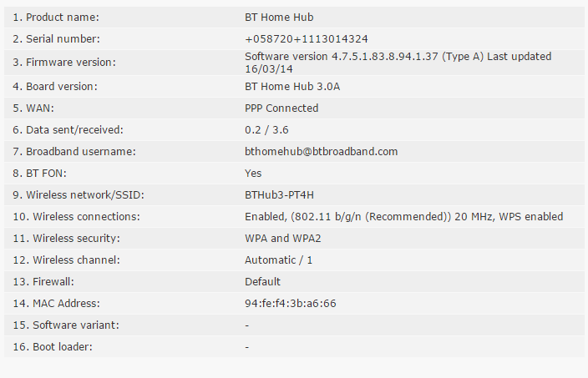Select the MAC address 94:fe:f4:3b:a6:66

click(290, 303)
